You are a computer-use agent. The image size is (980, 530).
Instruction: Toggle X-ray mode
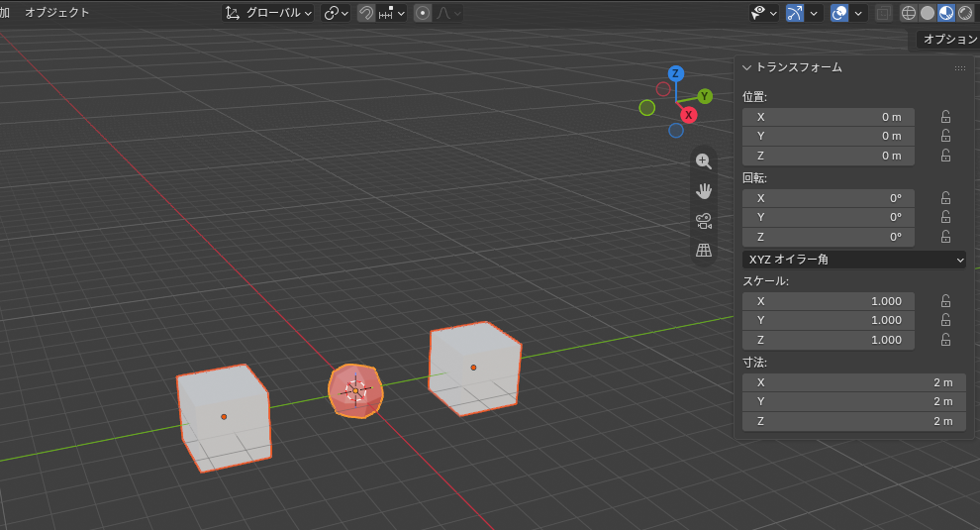tap(883, 13)
